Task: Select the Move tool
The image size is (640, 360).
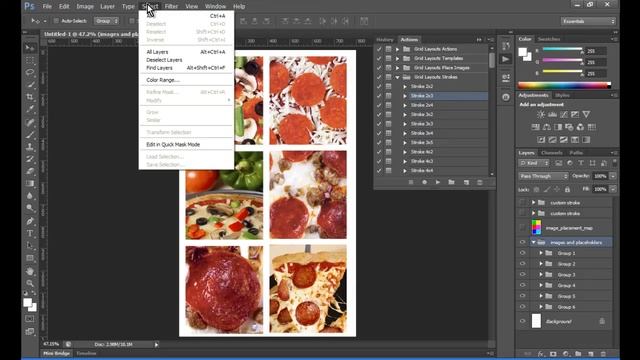Action: [x=30, y=48]
